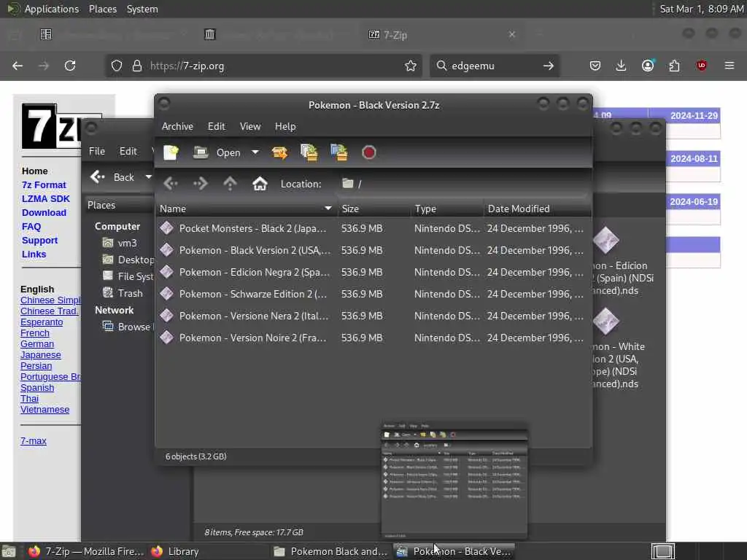747x560 pixels.
Task: Sort by the Type column header
Action: [447, 209]
